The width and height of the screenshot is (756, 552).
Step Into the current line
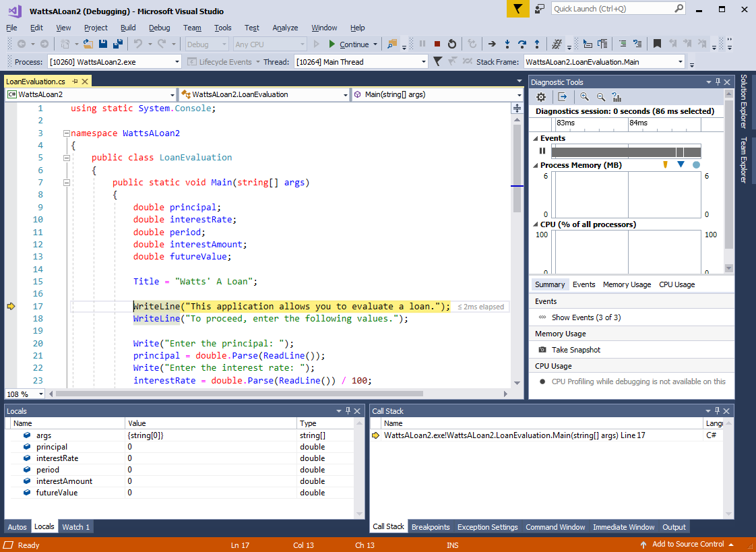pyautogui.click(x=507, y=44)
